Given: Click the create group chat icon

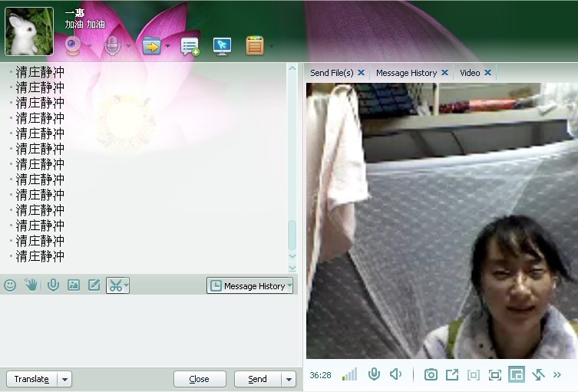Looking at the screenshot, I should 190,46.
